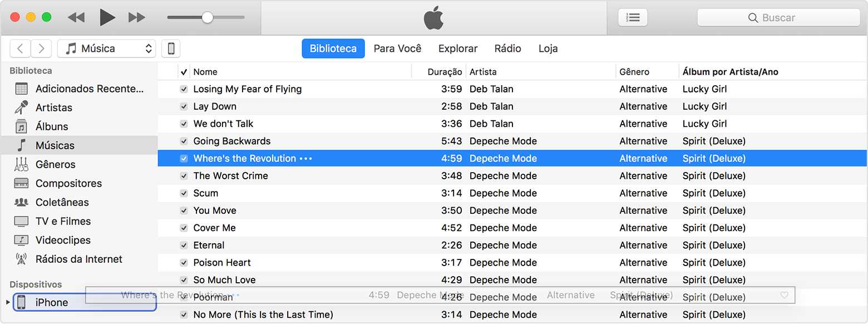Switch to the Rádio tab
Image resolution: width=868 pixels, height=324 pixels.
(x=507, y=48)
